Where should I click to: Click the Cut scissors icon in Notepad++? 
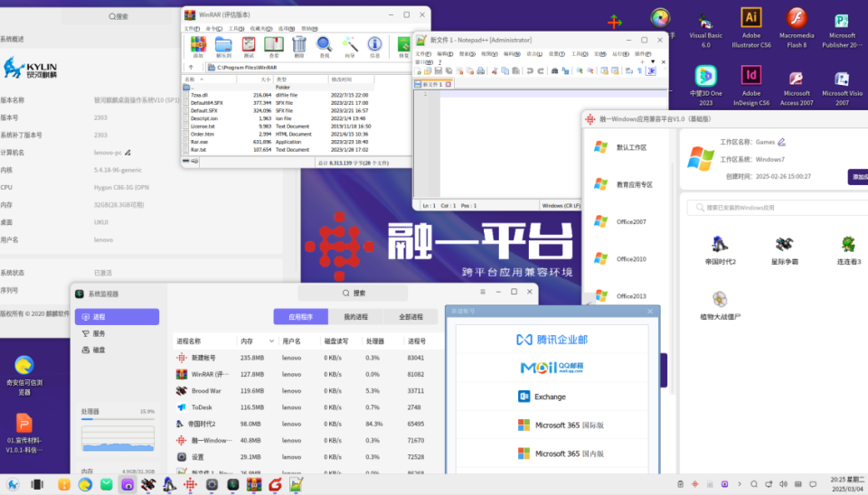pyautogui.click(x=495, y=70)
